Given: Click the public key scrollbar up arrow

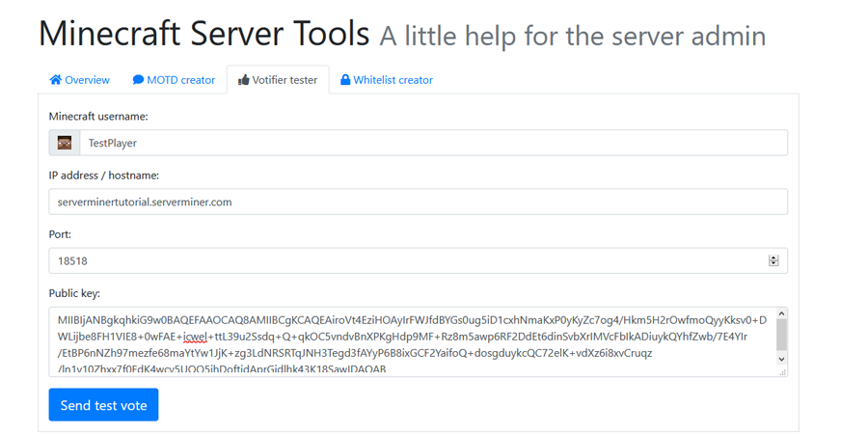Looking at the screenshot, I should point(781,313).
